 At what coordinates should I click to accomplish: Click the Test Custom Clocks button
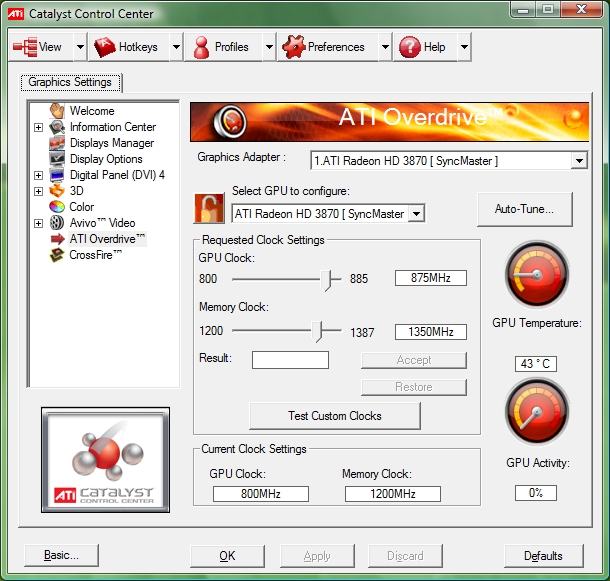point(335,416)
